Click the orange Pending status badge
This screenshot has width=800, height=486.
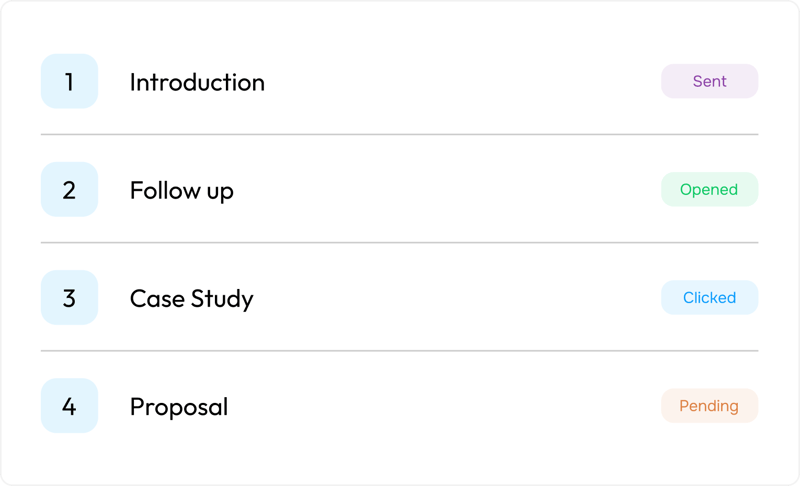(x=709, y=406)
